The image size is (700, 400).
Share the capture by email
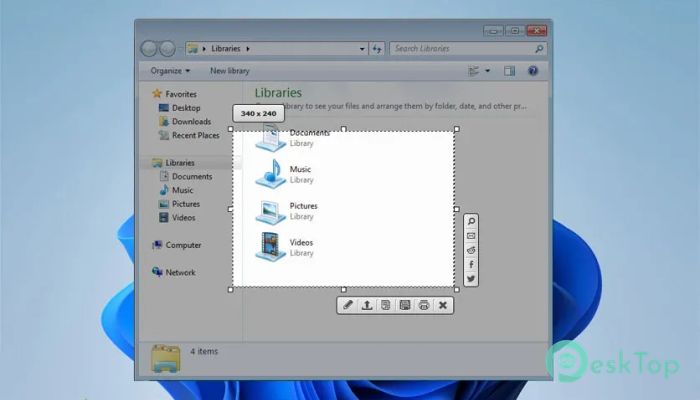[471, 236]
